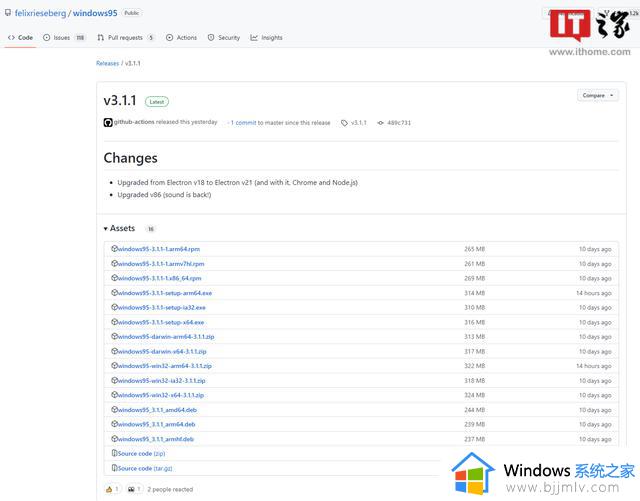Click the repository icon before felixrieseberg
Screen dimensions: 640x501
pos(8,13)
